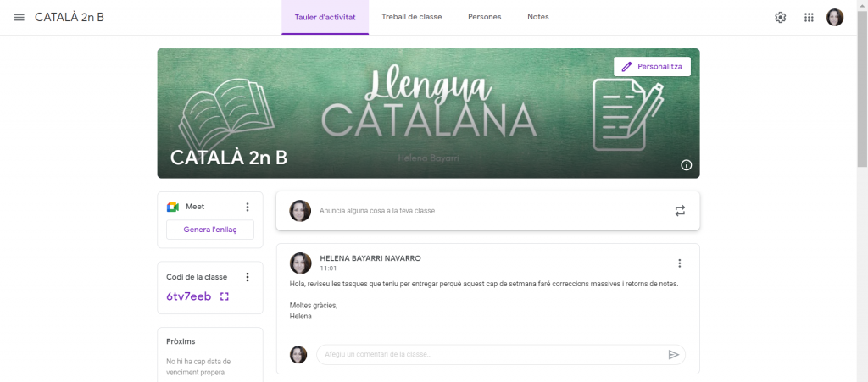The height and width of the screenshot is (382, 868).
Task: Go to the Persones tab
Action: 484,17
